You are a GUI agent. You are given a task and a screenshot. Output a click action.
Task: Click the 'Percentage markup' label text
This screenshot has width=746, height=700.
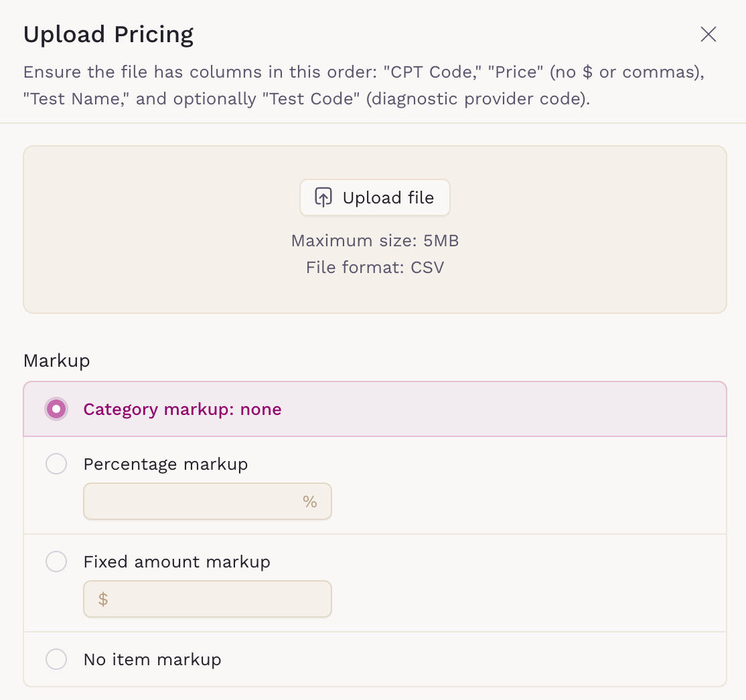pos(165,464)
